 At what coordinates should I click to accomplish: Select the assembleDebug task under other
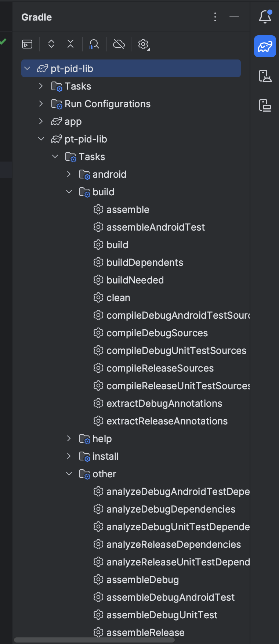coord(142,580)
